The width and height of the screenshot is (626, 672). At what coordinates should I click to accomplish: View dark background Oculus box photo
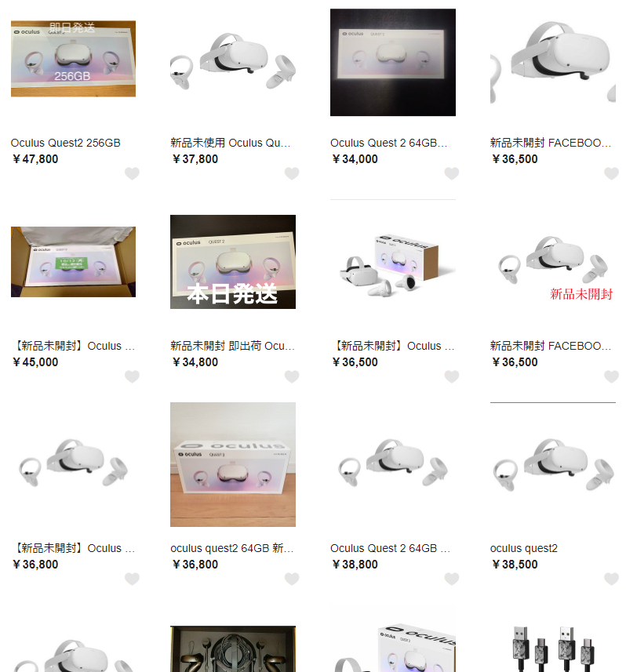[393, 62]
